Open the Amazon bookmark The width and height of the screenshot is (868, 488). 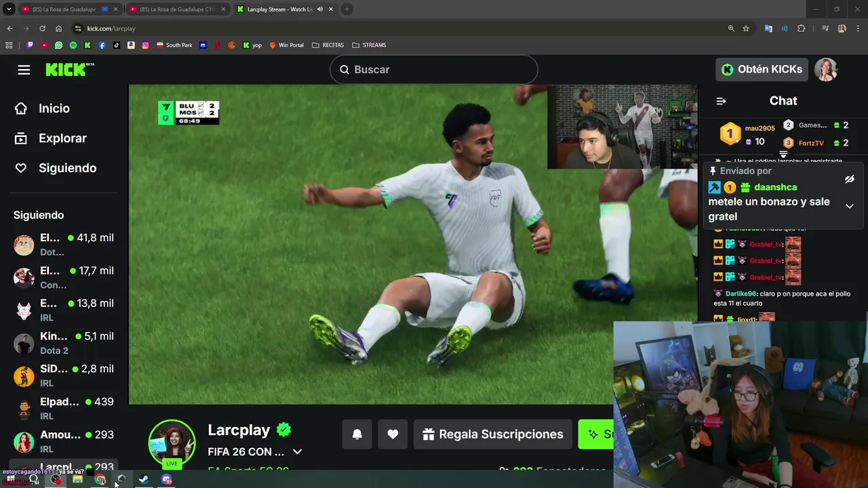pyautogui.click(x=131, y=45)
